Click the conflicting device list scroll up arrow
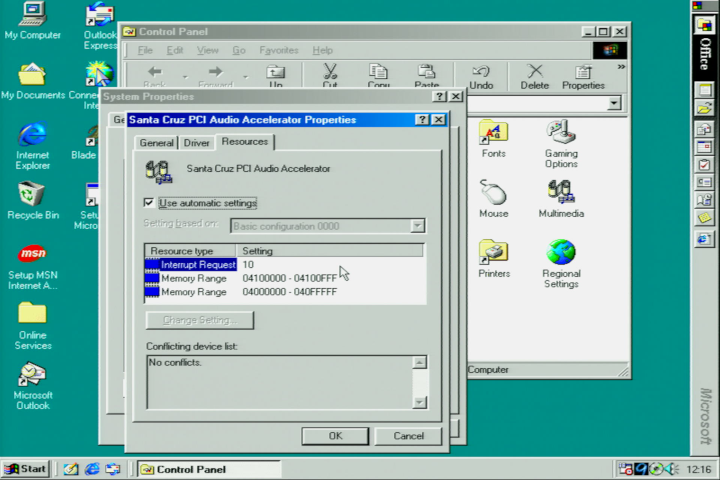The height and width of the screenshot is (480, 720). [419, 362]
